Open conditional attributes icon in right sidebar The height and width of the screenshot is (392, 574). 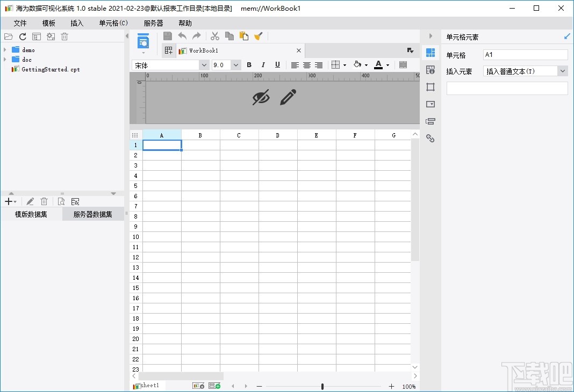[x=430, y=121]
